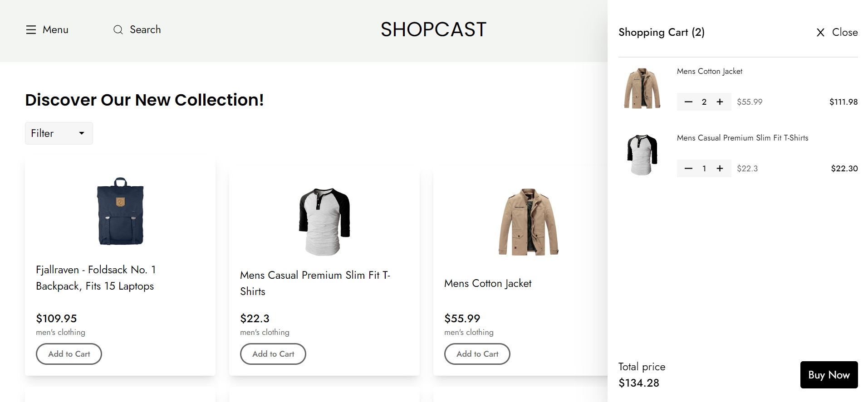868x402 pixels.
Task: Add the Fjallraven backpack to cart
Action: click(x=69, y=354)
